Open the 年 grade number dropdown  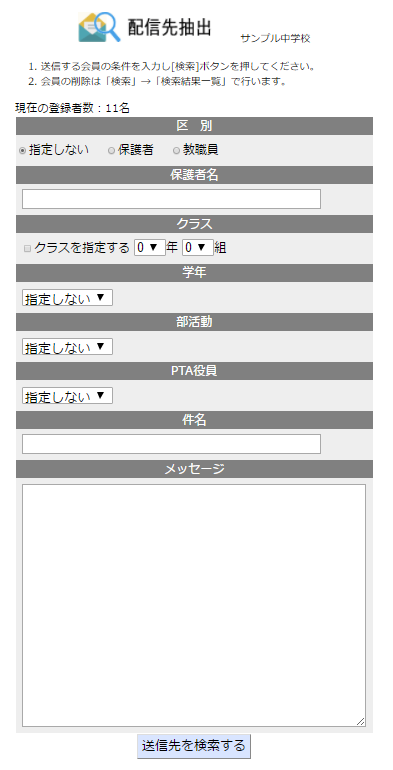click(x=150, y=248)
